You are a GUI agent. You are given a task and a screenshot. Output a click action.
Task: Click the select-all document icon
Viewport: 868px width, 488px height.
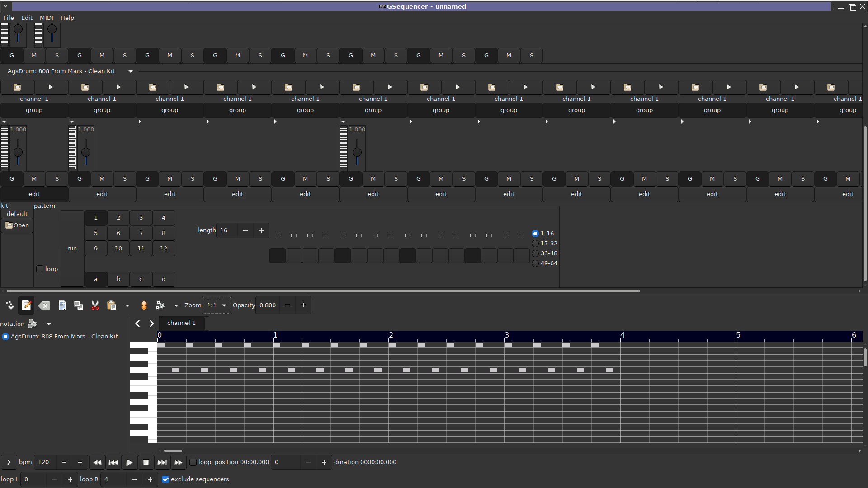[x=62, y=305]
